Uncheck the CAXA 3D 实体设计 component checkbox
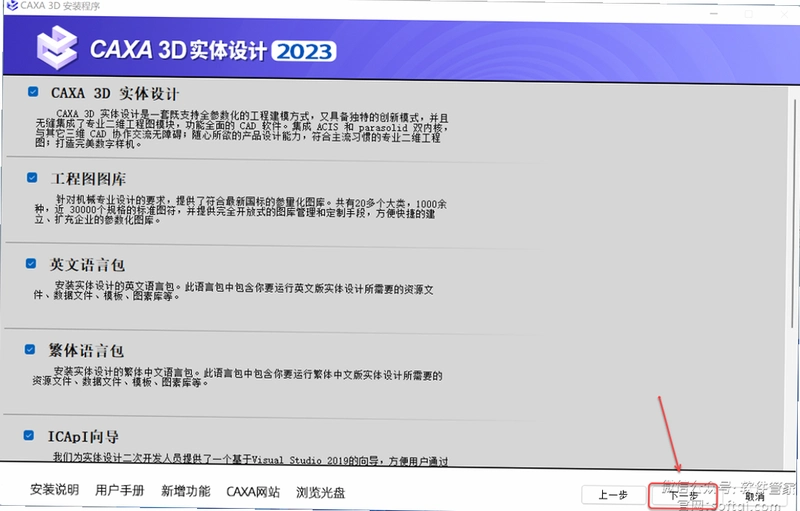The height and width of the screenshot is (511, 800). (x=33, y=92)
